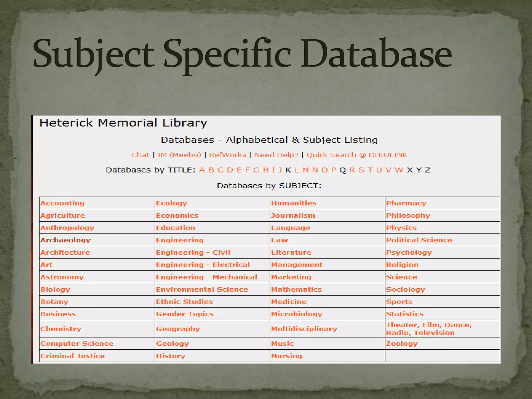Open Engineering - Mechanical databases
Viewport: 532px width, 399px height.
207,277
